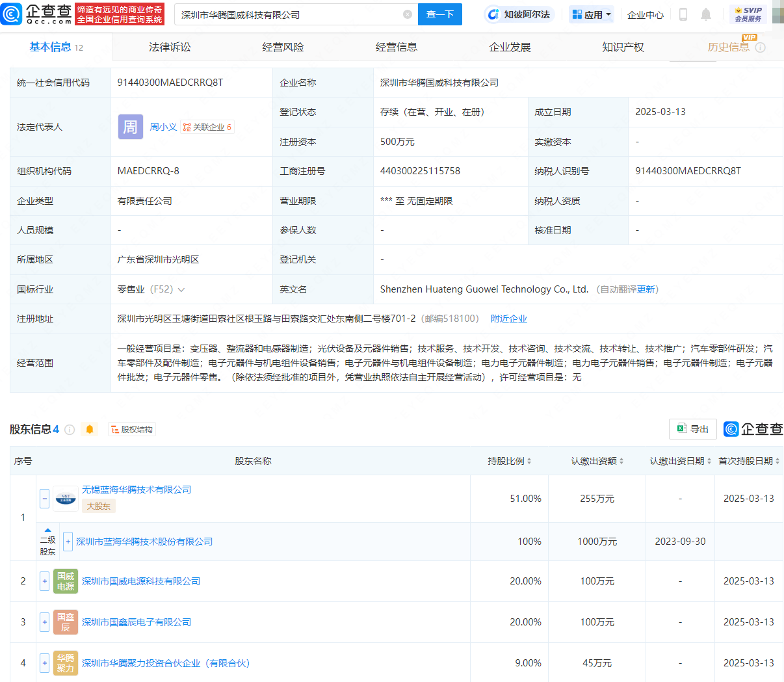Image resolution: width=784 pixels, height=682 pixels.
Task: Collapse the 无锡蓝海华腾技术有限公司 row
Action: pos(44,499)
